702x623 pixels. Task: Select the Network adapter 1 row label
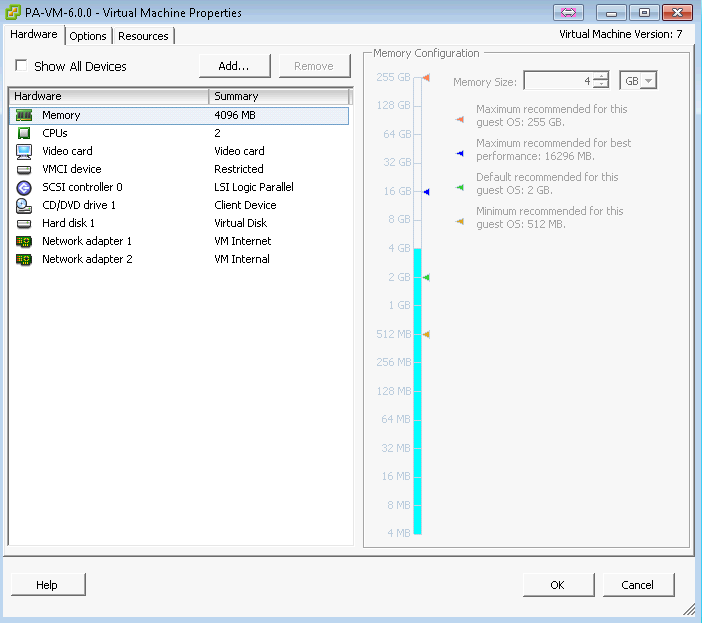tap(87, 241)
